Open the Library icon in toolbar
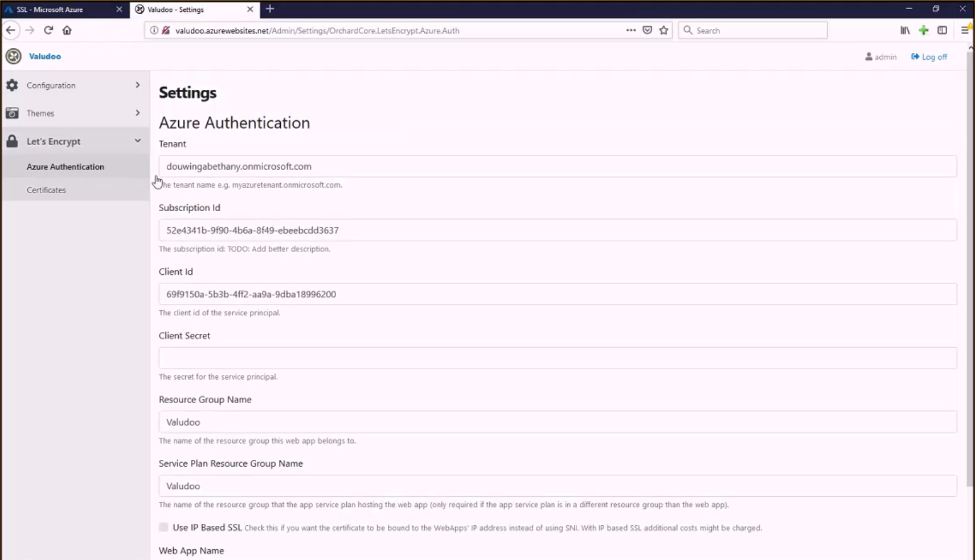This screenshot has height=560, width=975. (x=905, y=30)
